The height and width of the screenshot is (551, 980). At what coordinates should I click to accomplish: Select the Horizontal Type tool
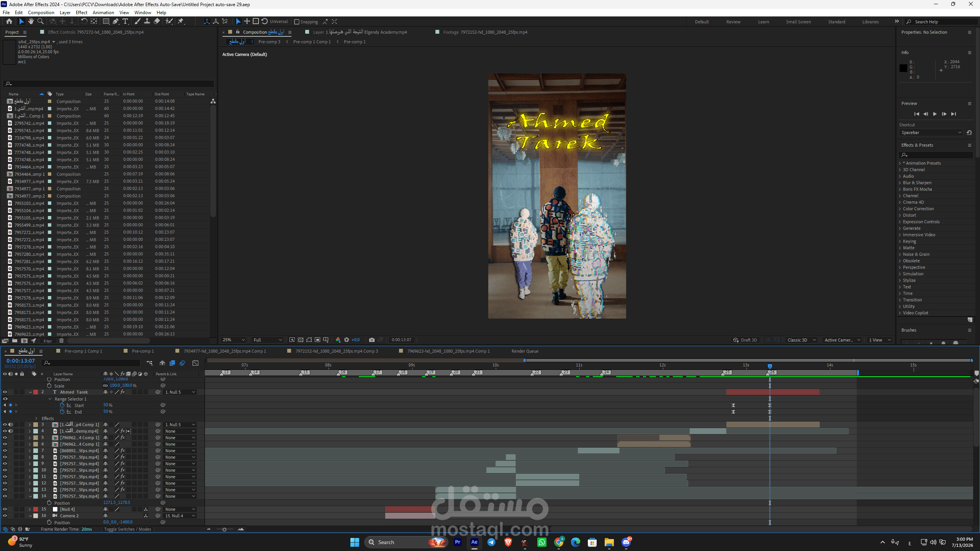point(125,21)
